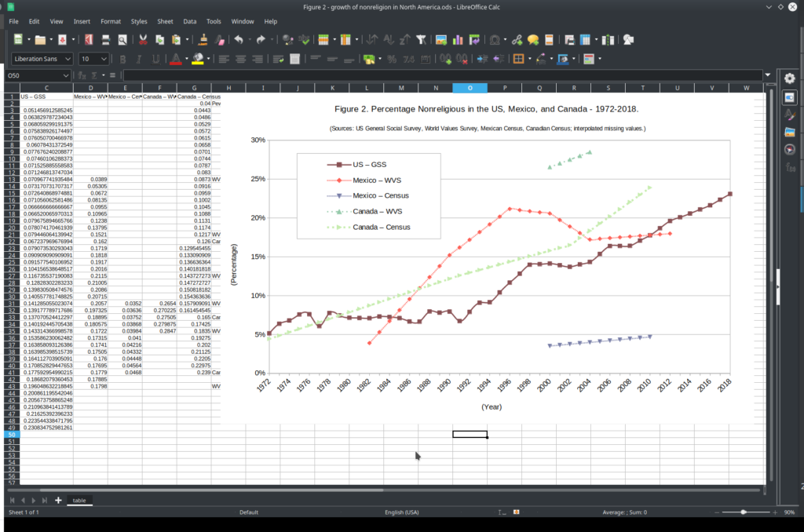Paste from clipboard
This screenshot has width=804, height=532.
click(177, 40)
